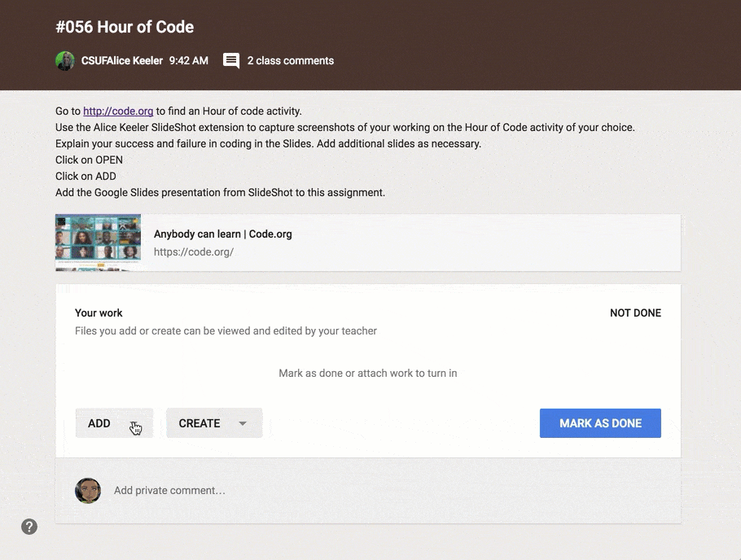This screenshot has width=741, height=560.
Task: Click the https://code.org/ attachment URL
Action: 194,252
